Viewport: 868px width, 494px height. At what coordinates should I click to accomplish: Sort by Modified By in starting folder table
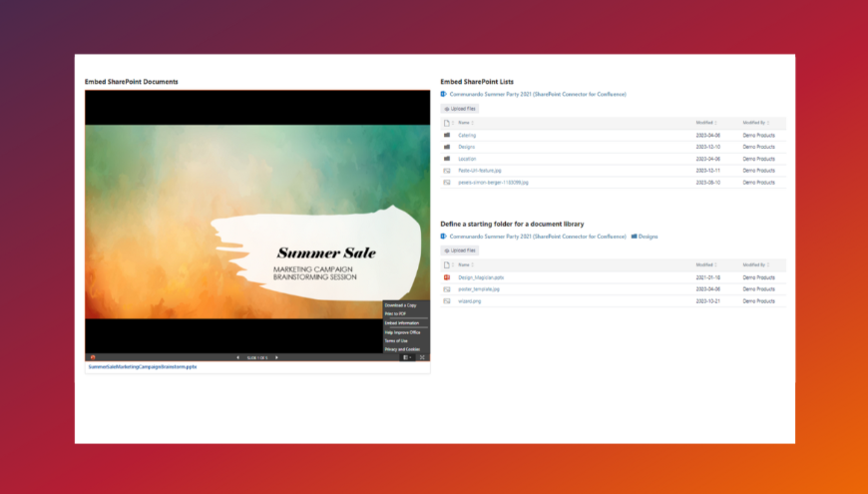tap(755, 265)
